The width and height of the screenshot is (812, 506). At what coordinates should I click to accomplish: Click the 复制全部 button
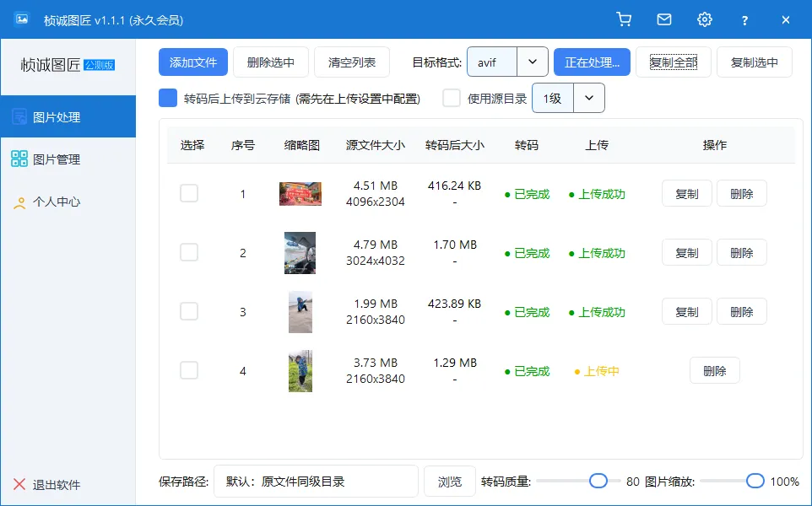[x=674, y=62]
